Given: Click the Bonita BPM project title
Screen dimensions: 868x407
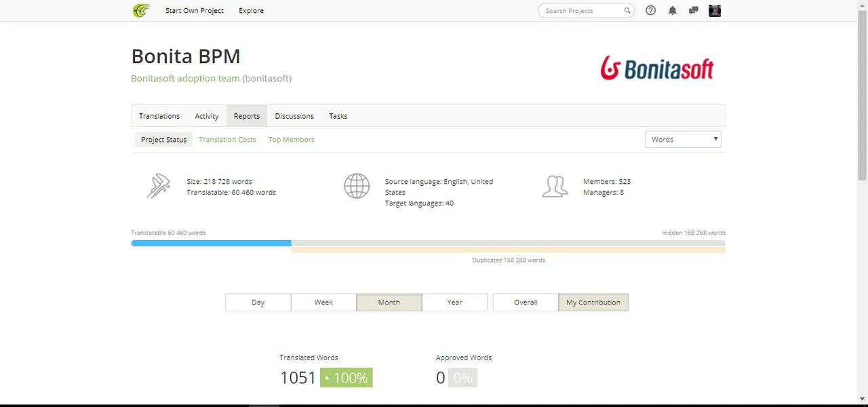Looking at the screenshot, I should [186, 56].
